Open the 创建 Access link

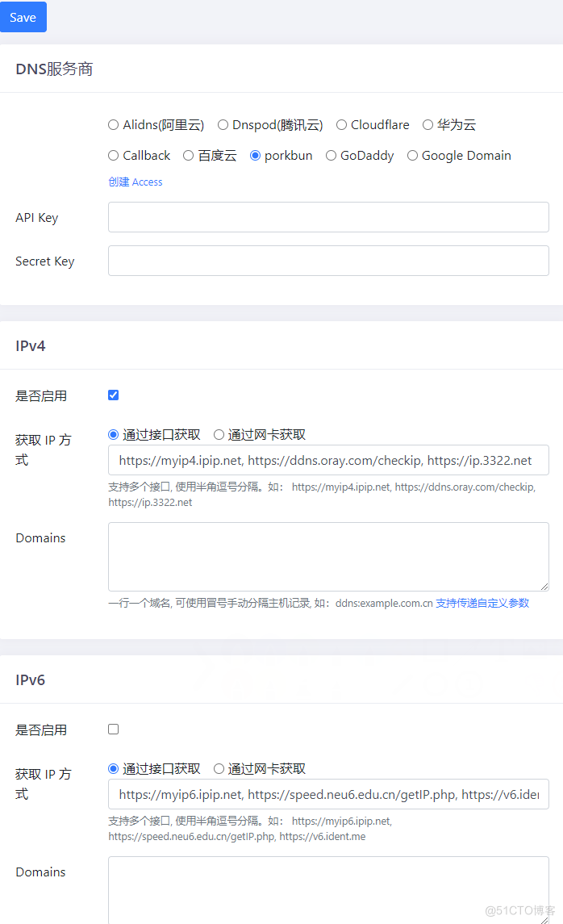click(x=136, y=182)
